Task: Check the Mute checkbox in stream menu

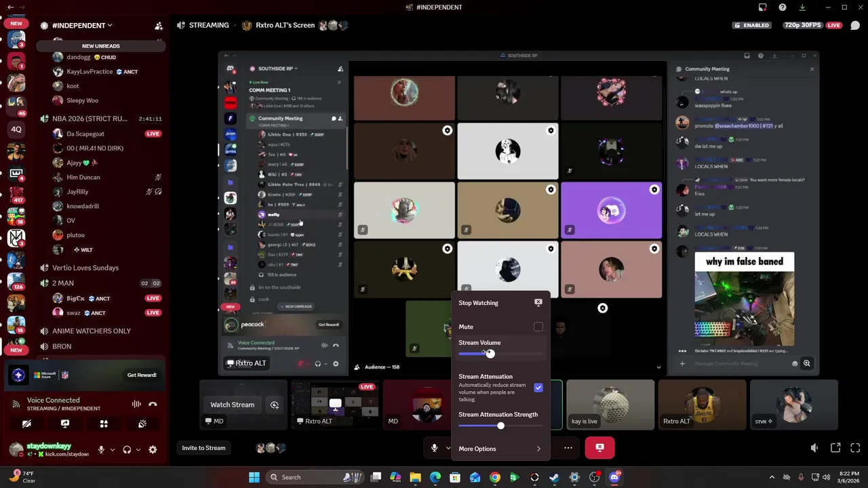Action: coord(538,327)
